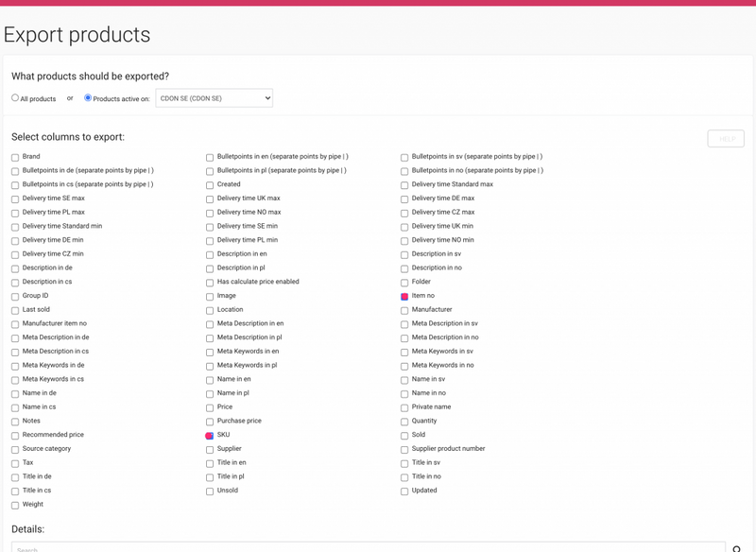Uncheck the Item no column checkbox
The width and height of the screenshot is (756, 552).
[x=404, y=297]
